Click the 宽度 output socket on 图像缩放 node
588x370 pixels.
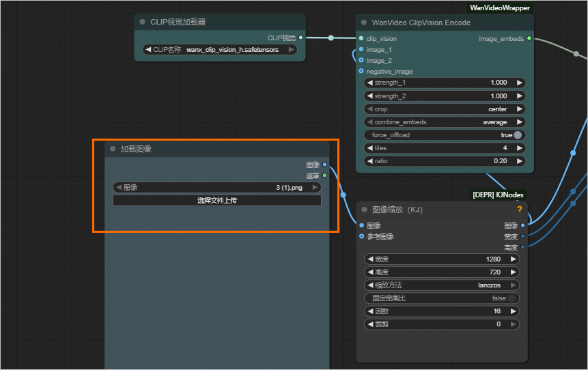[x=522, y=236]
